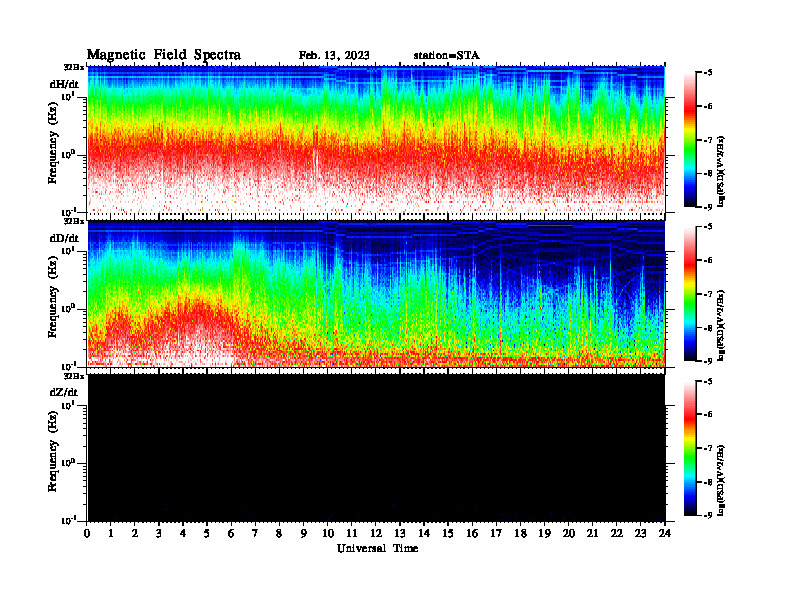The image size is (792, 612).
Task: Click hour tick label "24" on the time axis
Action: click(x=665, y=533)
